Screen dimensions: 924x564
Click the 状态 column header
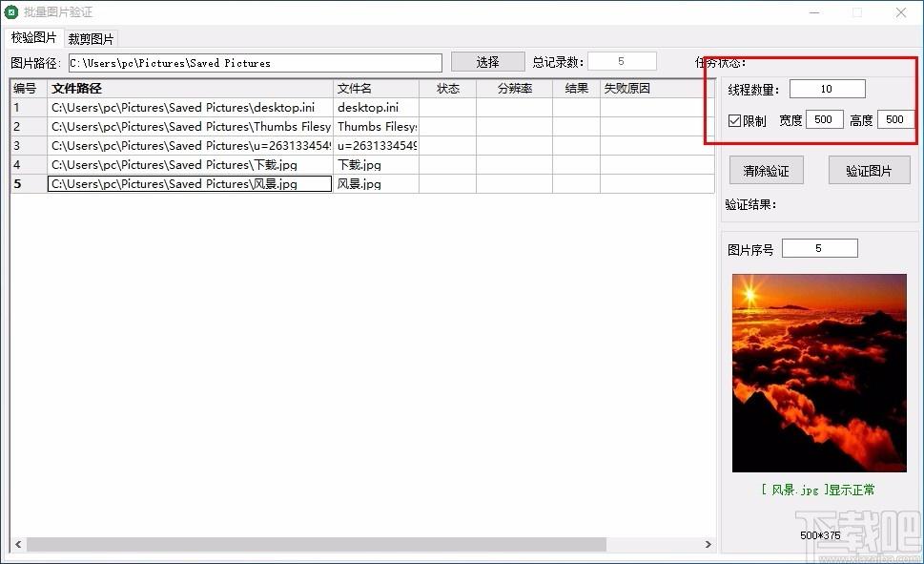tap(448, 89)
